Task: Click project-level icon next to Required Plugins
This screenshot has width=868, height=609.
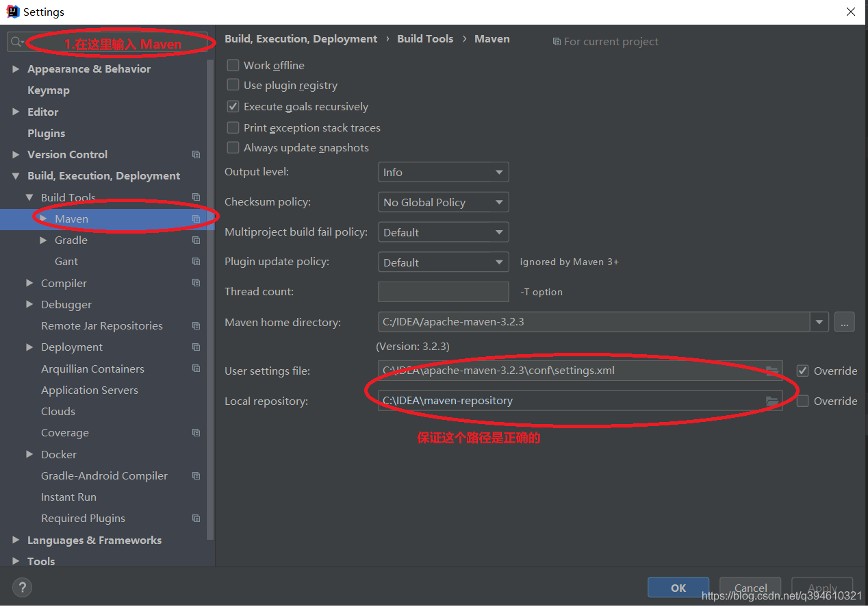Action: (x=196, y=519)
